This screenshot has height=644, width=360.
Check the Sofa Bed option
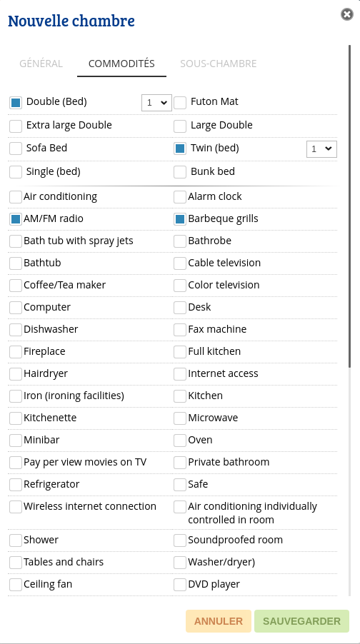[x=16, y=149]
